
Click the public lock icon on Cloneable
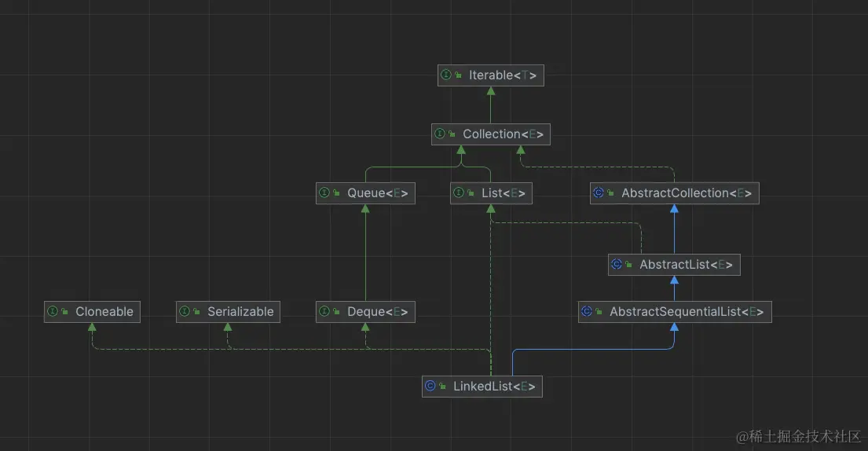[64, 312]
